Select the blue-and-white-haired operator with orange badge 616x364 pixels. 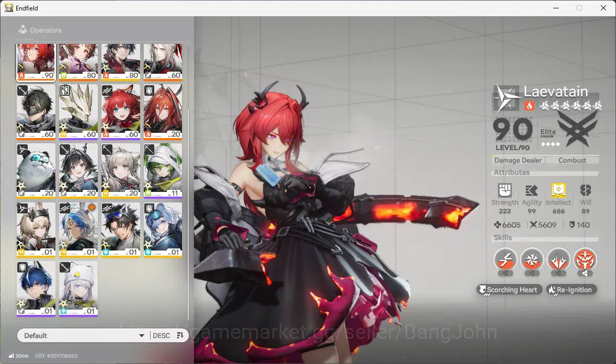coord(78,230)
